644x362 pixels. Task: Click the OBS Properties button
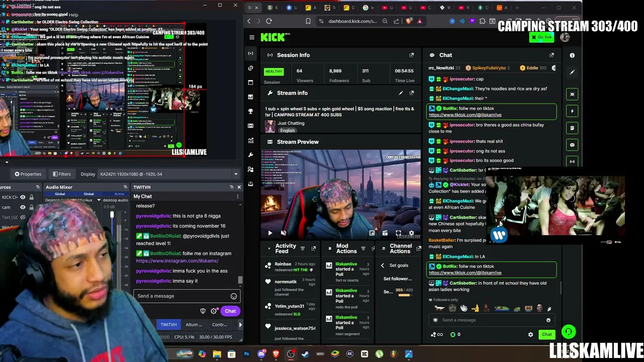[28, 174]
